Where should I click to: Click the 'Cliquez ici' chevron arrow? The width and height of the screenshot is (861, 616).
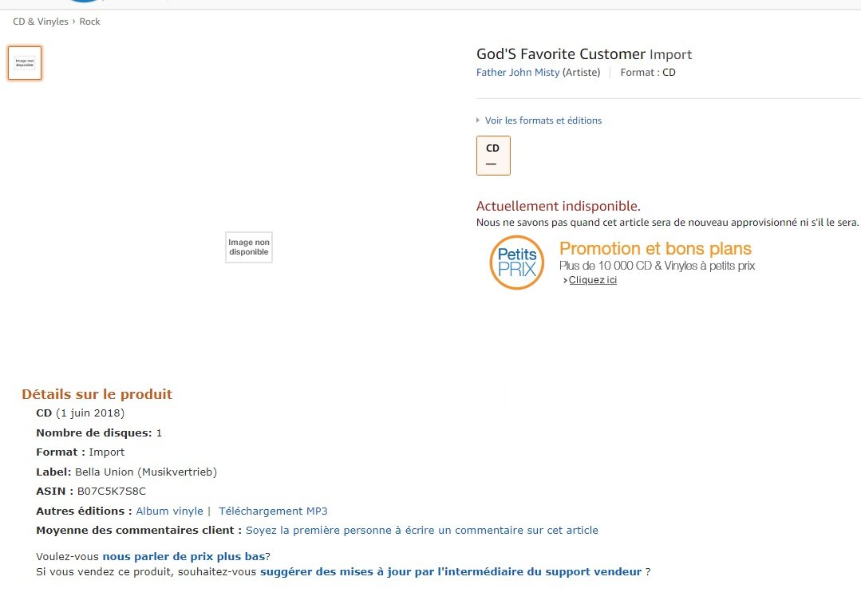[x=565, y=281]
